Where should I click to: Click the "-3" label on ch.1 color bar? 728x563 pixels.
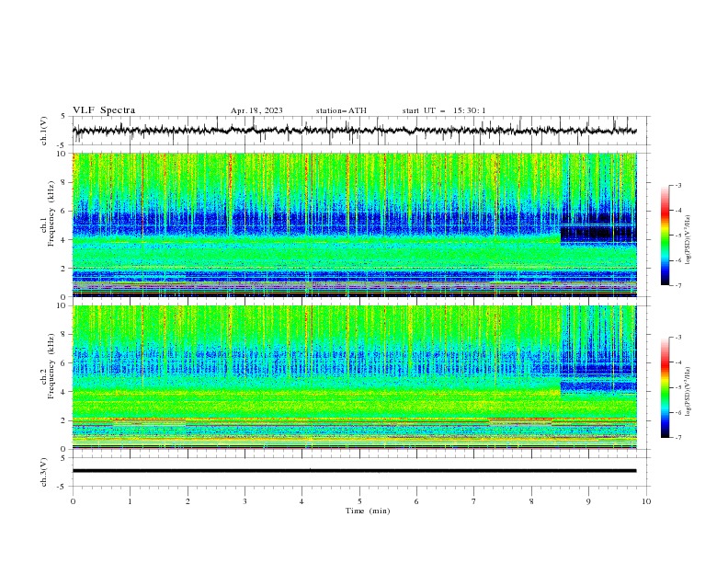point(677,185)
